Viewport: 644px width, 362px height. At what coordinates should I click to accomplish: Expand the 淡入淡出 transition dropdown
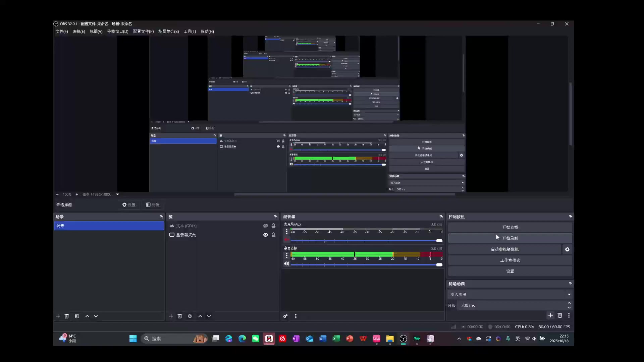point(569,295)
